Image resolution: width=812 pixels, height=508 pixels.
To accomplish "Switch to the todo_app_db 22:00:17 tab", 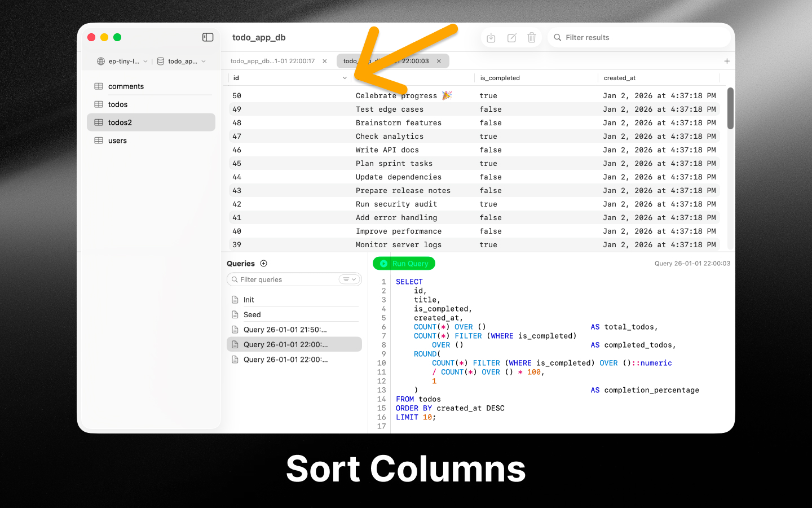I will (273, 61).
